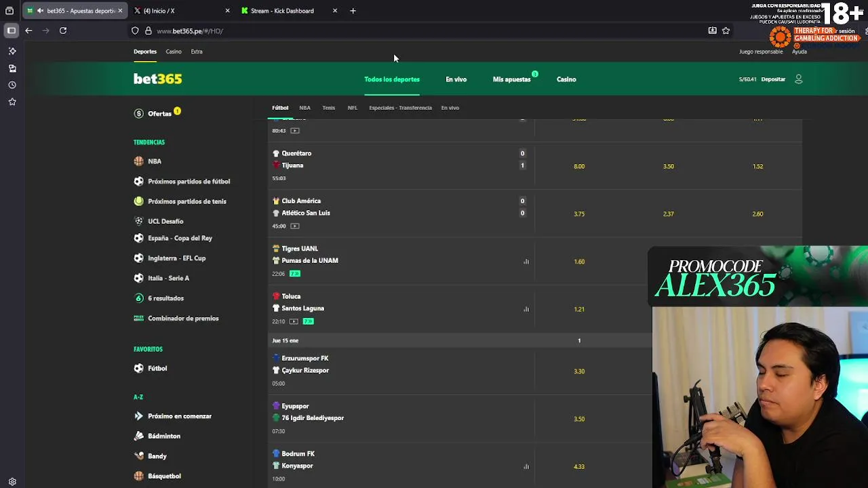Image resolution: width=868 pixels, height=488 pixels.
Task: Close the Inicio / X tab
Action: pyautogui.click(x=227, y=11)
